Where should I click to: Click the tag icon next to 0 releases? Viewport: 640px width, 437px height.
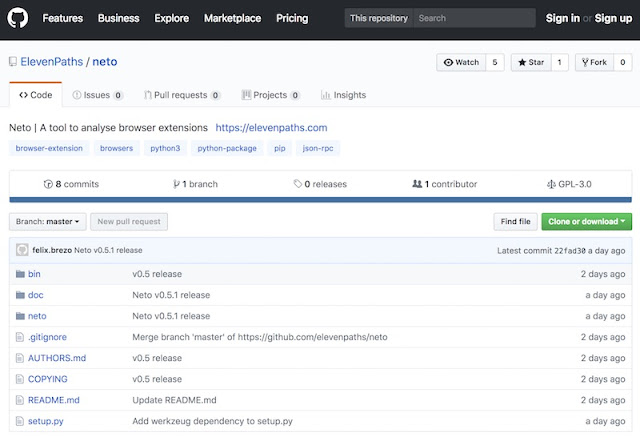tap(298, 184)
